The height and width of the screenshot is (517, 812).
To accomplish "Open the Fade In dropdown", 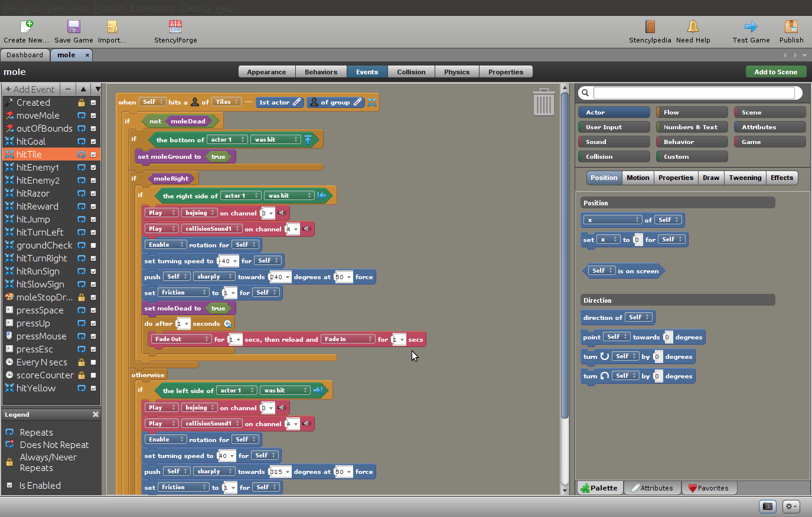I will pos(348,339).
